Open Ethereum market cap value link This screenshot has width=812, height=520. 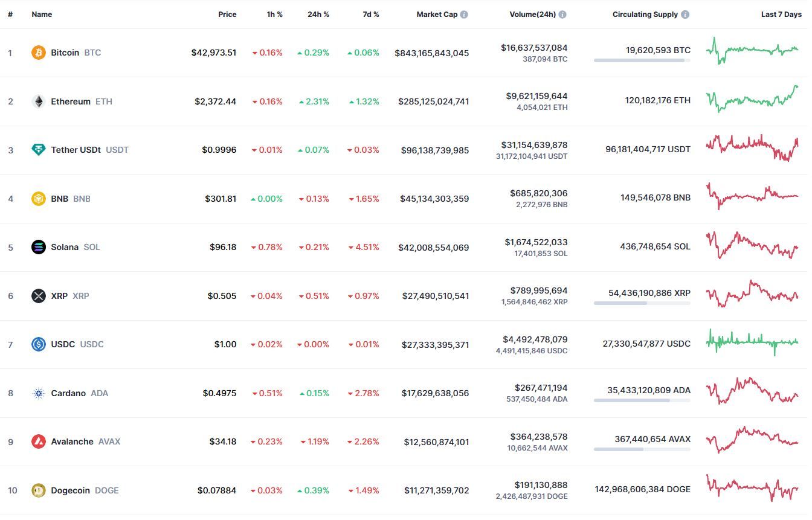point(433,101)
